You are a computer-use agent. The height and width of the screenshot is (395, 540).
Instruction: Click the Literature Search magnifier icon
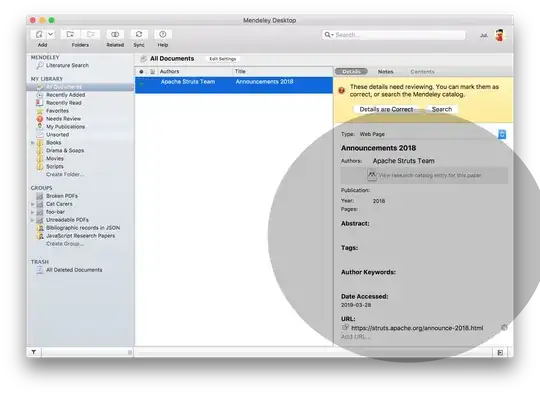coord(40,65)
